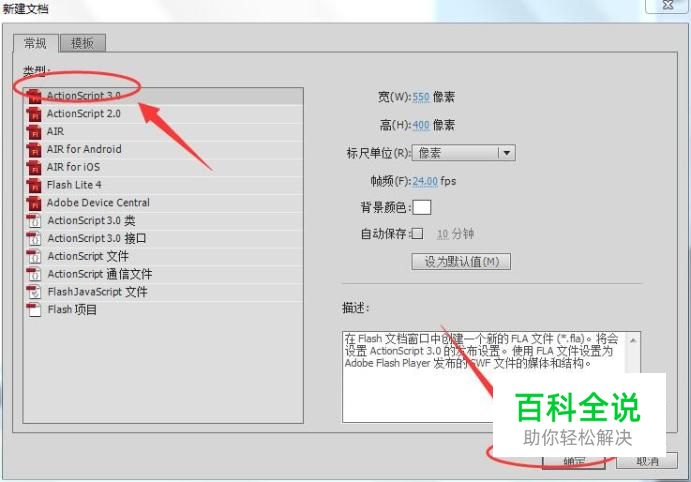Select ActionScript 2.0 document type
This screenshot has height=482, width=691.
[163, 114]
